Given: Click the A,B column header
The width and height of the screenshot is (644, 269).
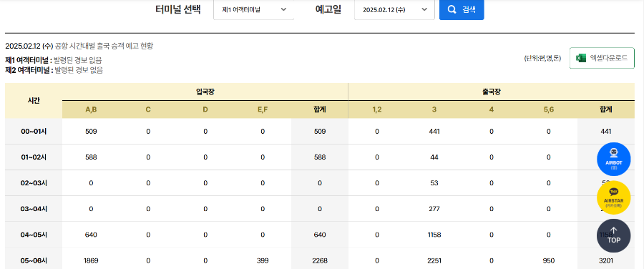Looking at the screenshot, I should [x=91, y=109].
